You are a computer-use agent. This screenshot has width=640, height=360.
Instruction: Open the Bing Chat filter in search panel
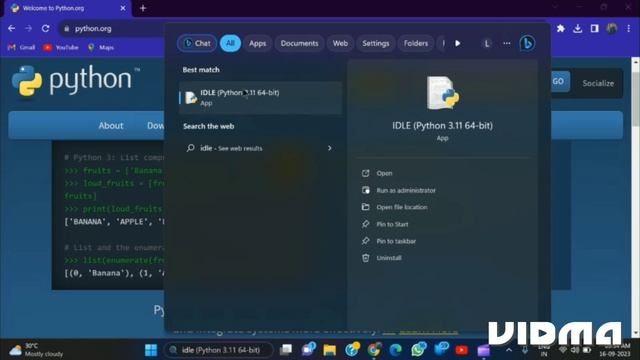pos(197,43)
